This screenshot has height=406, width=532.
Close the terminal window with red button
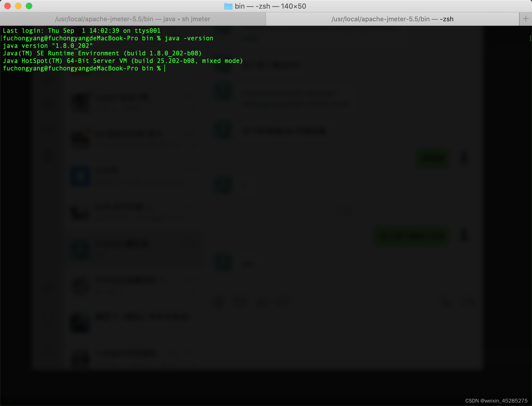pos(8,6)
